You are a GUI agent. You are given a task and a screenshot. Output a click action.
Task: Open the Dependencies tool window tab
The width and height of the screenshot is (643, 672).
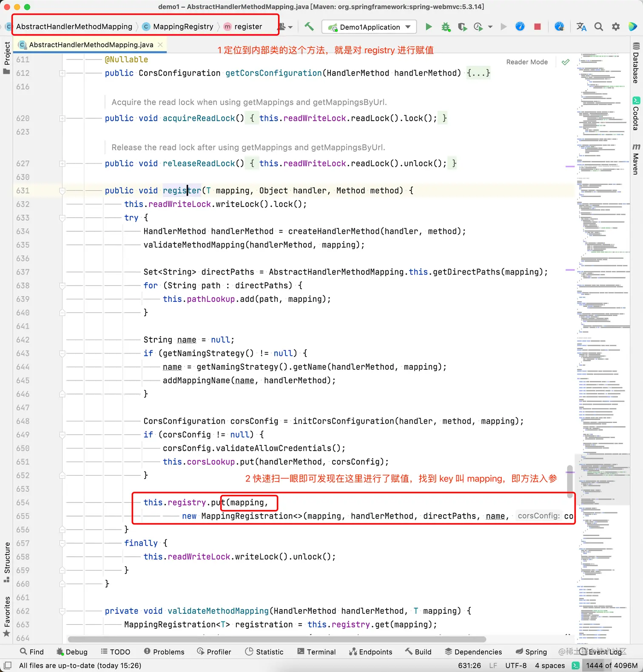click(x=473, y=652)
